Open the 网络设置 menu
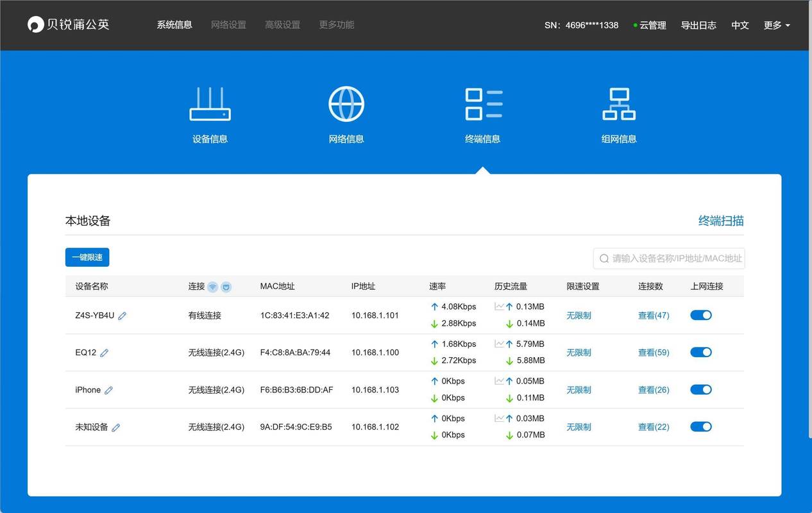812x513 pixels. click(x=228, y=25)
